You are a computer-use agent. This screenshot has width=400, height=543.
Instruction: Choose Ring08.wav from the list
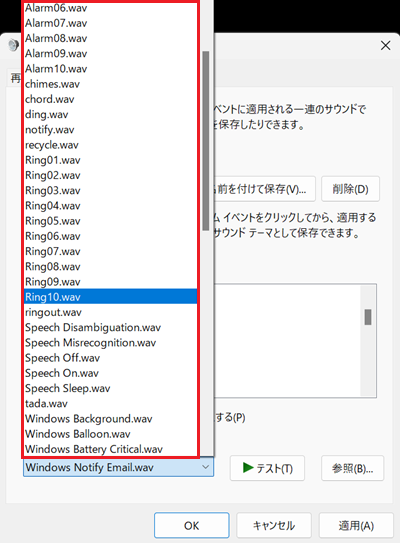[x=111, y=267]
